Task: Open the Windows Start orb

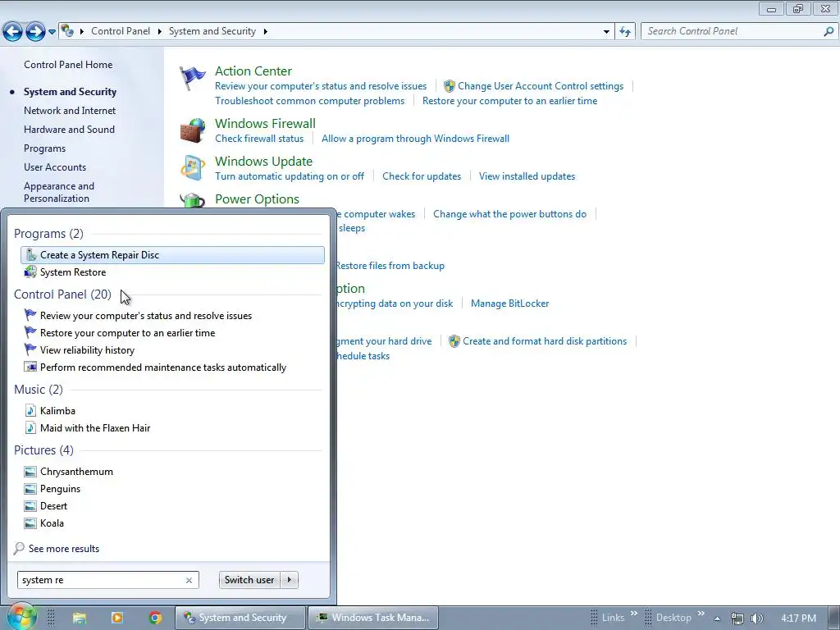Action: click(x=21, y=617)
